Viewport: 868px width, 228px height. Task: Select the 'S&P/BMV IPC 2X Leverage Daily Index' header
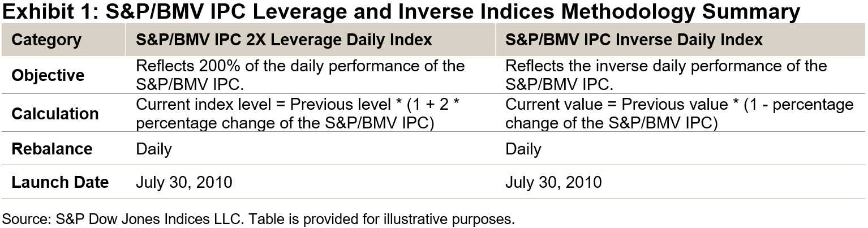pyautogui.click(x=284, y=40)
